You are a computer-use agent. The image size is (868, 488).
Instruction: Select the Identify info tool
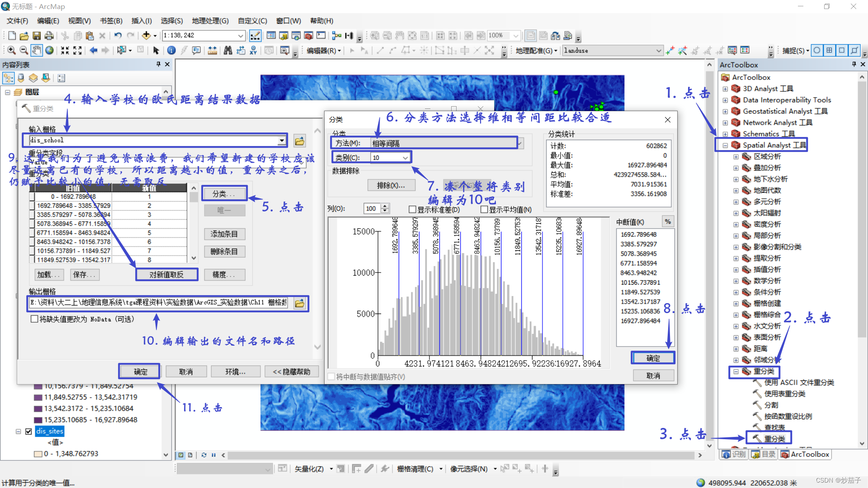(171, 51)
